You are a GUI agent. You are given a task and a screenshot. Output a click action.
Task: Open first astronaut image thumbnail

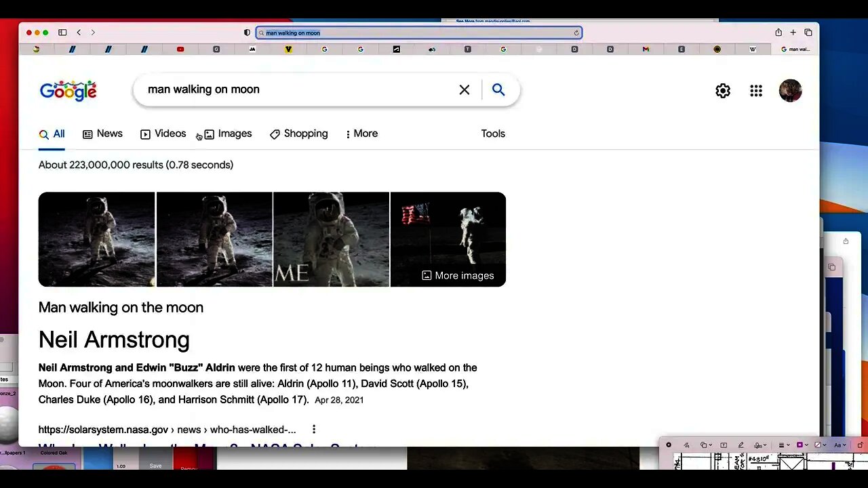pyautogui.click(x=96, y=239)
